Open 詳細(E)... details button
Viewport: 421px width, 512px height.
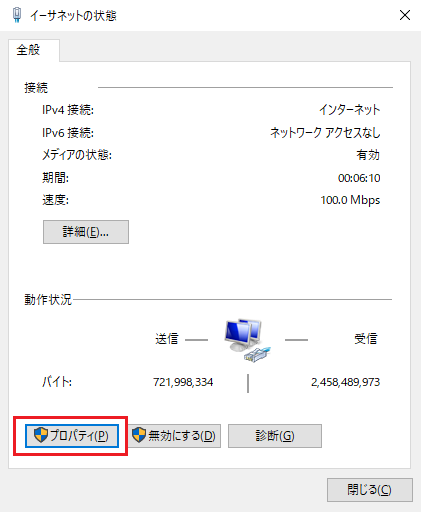click(86, 232)
